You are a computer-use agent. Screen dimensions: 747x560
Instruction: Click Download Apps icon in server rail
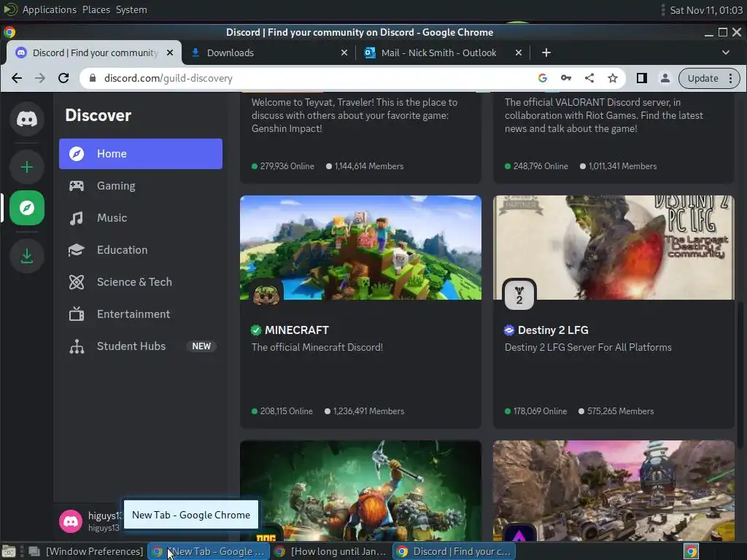click(x=27, y=256)
